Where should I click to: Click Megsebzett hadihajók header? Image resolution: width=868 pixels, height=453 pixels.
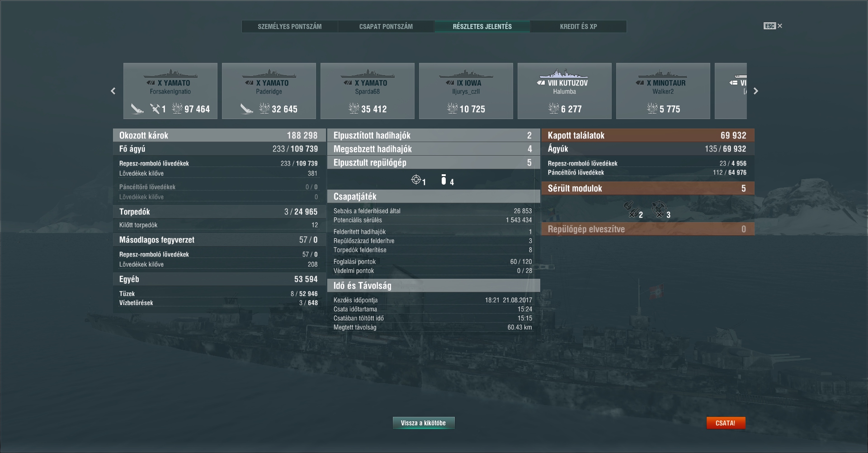(434, 149)
